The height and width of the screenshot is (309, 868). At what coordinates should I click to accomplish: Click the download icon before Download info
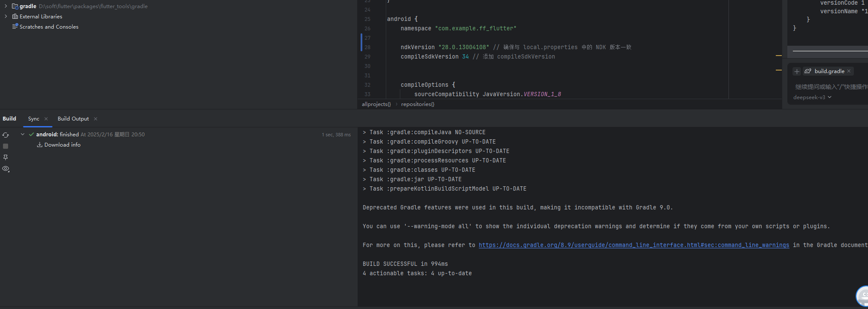click(40, 145)
